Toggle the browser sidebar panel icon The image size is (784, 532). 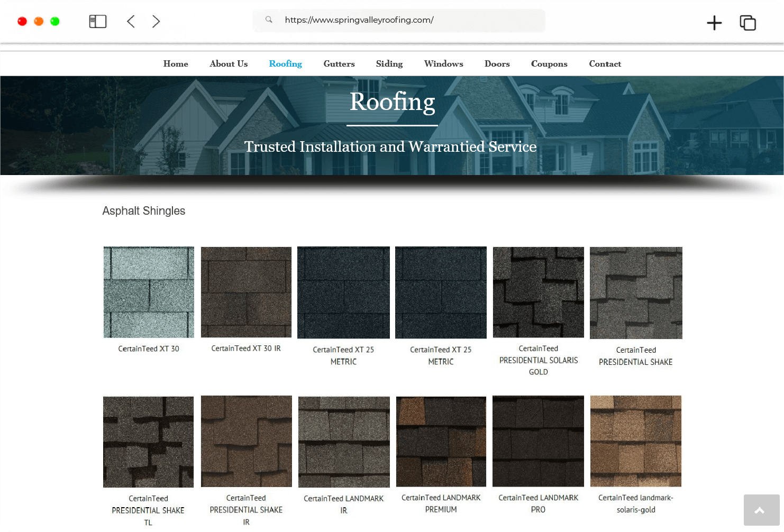(98, 22)
